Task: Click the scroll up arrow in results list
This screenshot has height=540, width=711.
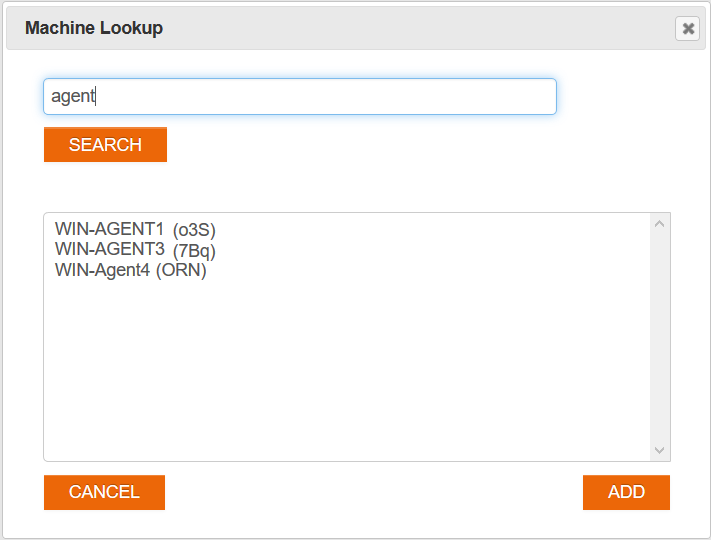Action: coord(659,223)
